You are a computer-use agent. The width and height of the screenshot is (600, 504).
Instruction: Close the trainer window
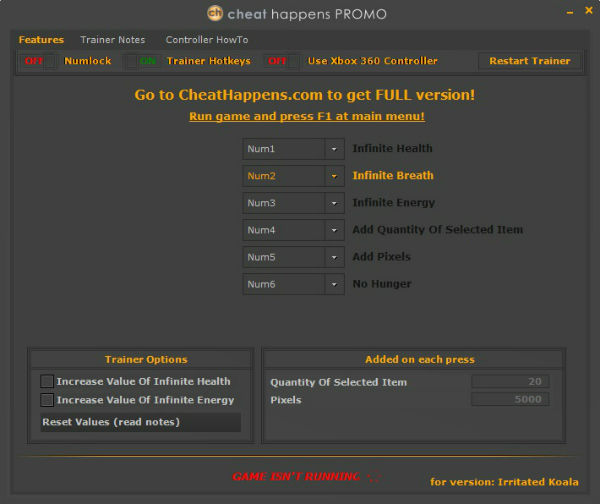(589, 11)
